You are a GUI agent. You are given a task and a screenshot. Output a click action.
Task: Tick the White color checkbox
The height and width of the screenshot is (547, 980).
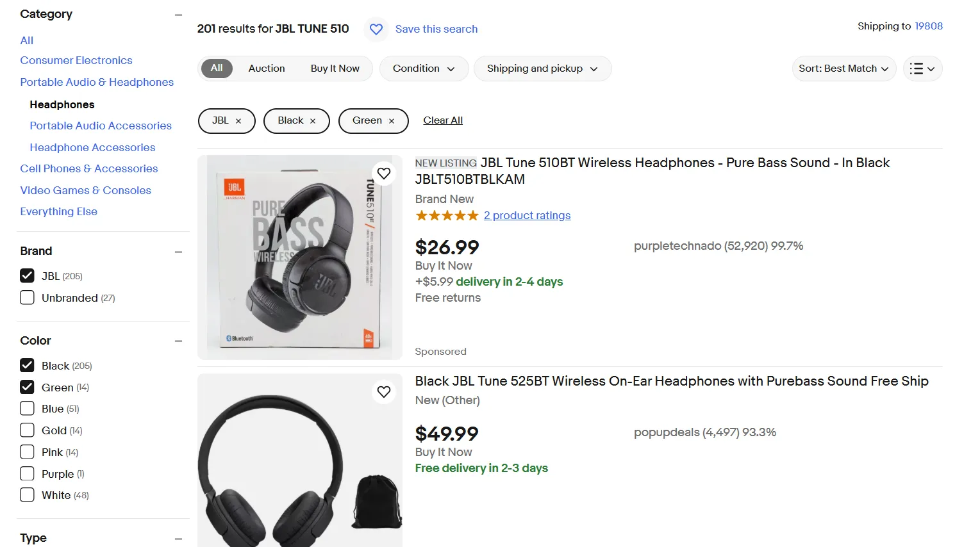pyautogui.click(x=27, y=495)
